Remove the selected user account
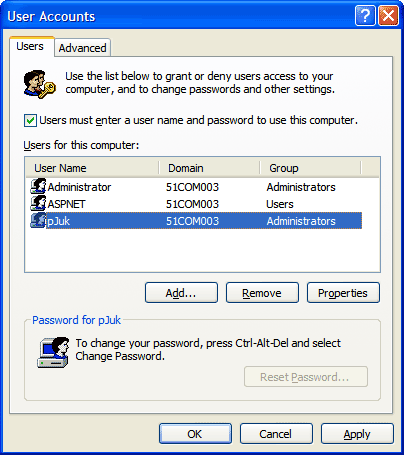 click(262, 293)
